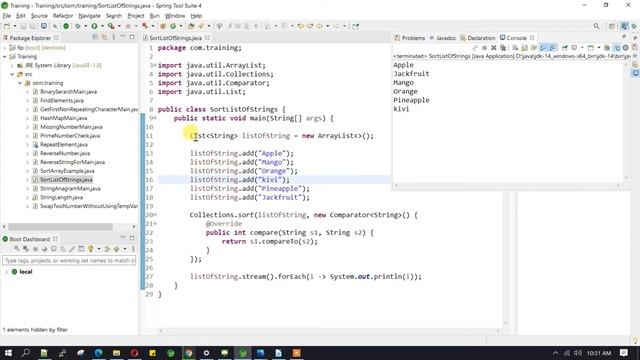Click scroll-right arrow of Package Explorer scrollbar
Screen dimensions: 640x360
(x=133, y=227)
